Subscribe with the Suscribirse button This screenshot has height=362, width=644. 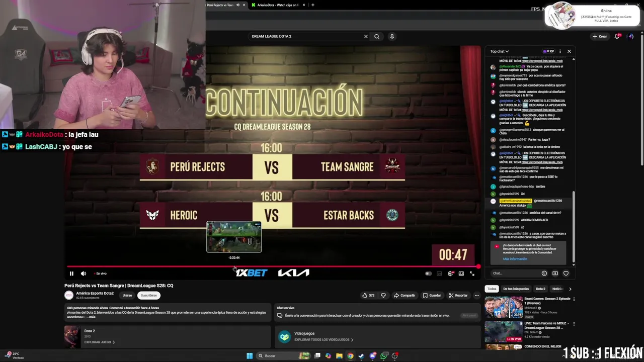(x=148, y=295)
